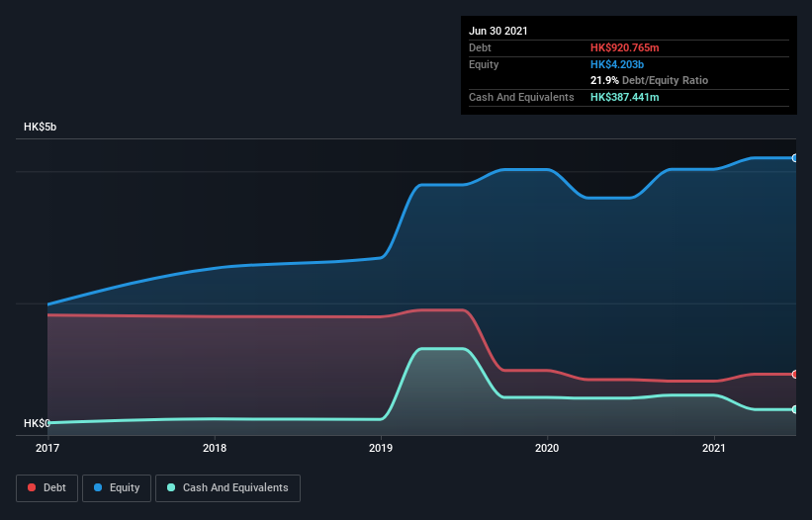Toggle the Equity legend button
This screenshot has width=812, height=520.
pos(117,488)
